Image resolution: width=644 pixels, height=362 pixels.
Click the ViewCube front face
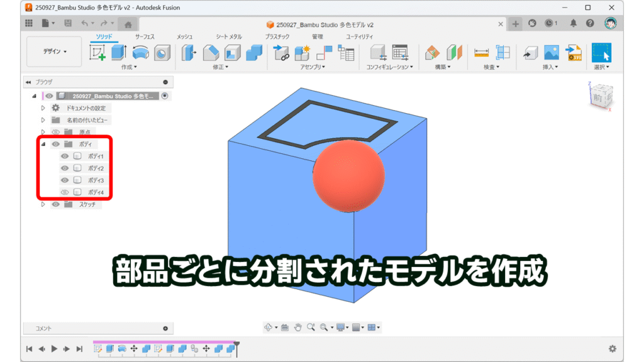click(x=597, y=99)
